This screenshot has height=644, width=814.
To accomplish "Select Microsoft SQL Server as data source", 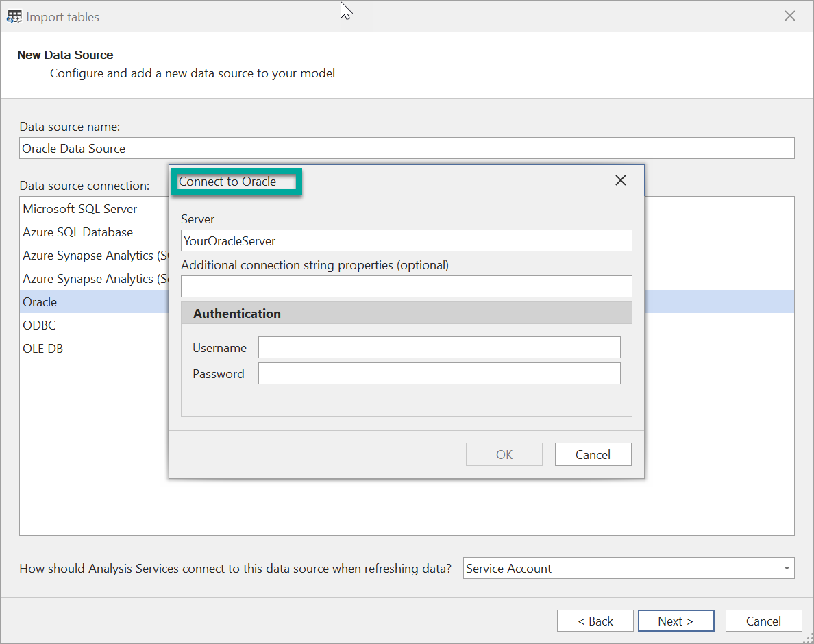I will coord(79,209).
